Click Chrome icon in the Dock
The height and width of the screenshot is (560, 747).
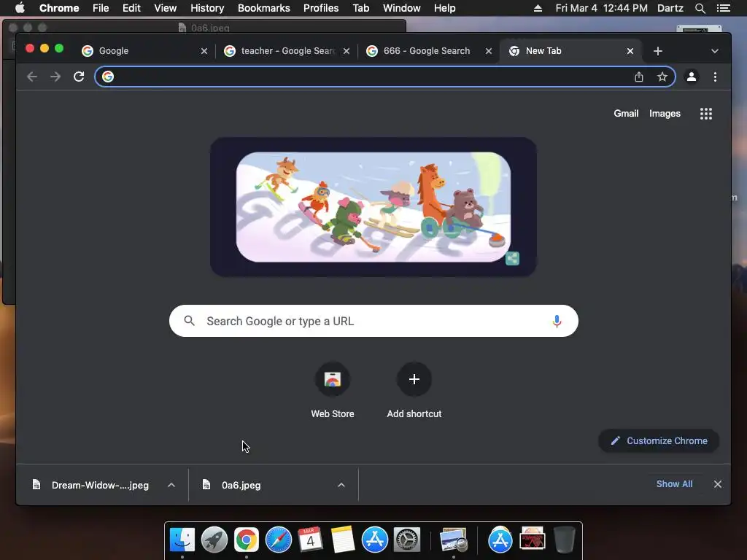tap(247, 540)
